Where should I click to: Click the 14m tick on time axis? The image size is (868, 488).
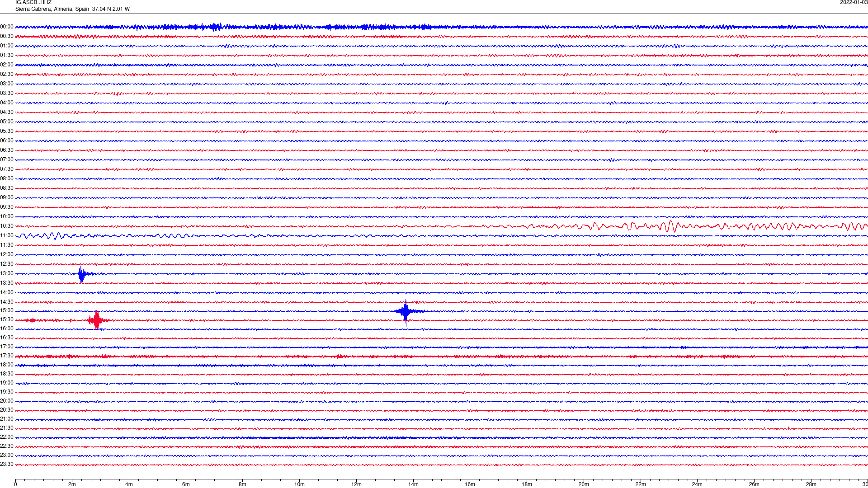click(x=413, y=484)
